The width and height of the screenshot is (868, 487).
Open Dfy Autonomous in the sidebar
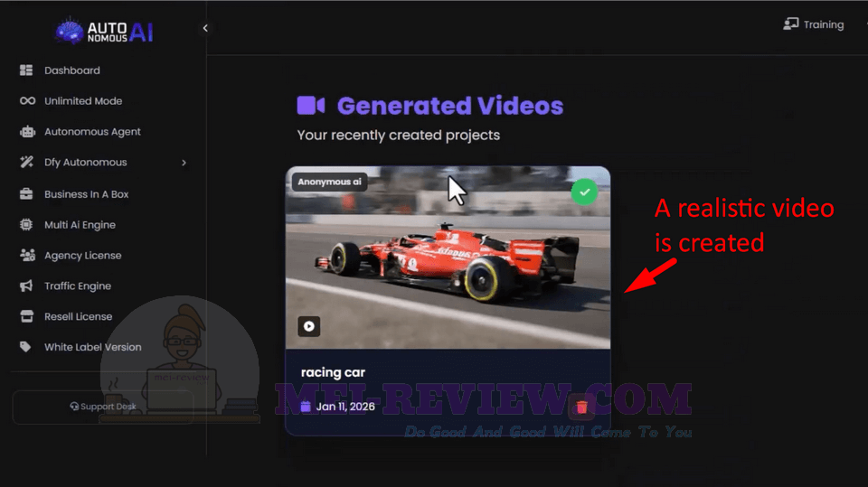click(x=86, y=162)
